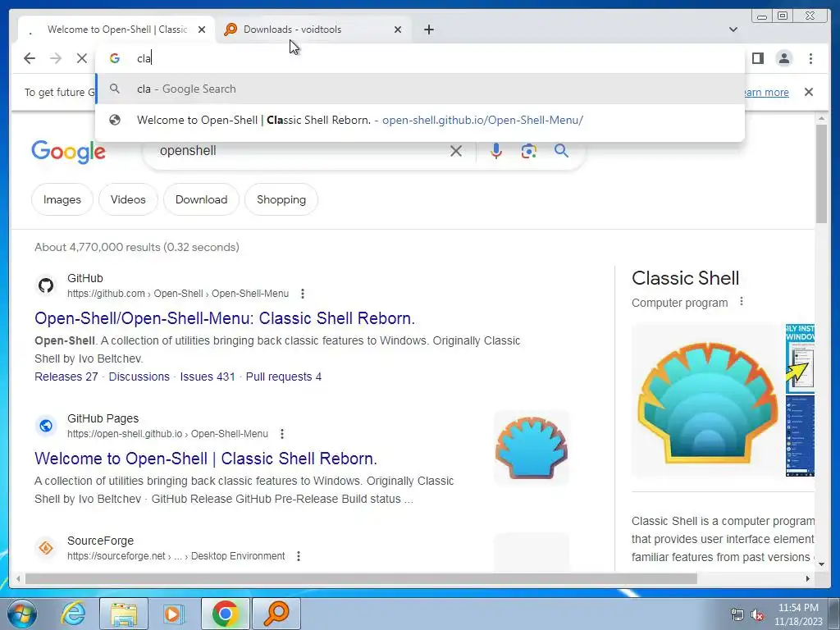Click the horizontal scrollbar's left arrow

18,578
